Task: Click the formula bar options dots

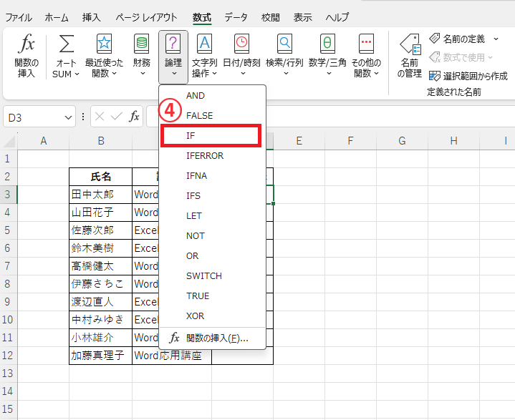Action: point(83,117)
